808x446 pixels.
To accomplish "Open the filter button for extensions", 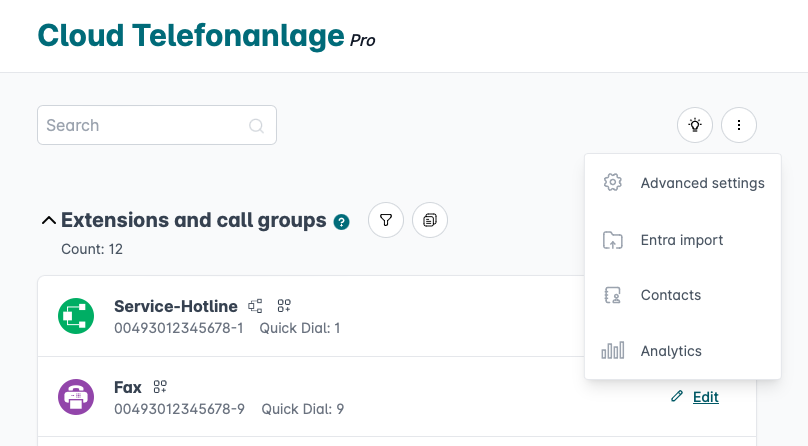I will 386,220.
